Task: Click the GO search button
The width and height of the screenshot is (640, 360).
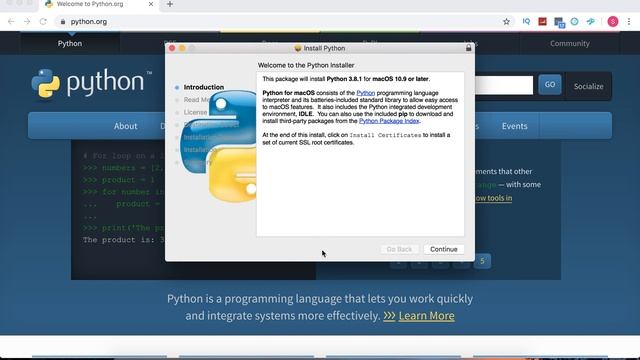Action: (x=550, y=84)
